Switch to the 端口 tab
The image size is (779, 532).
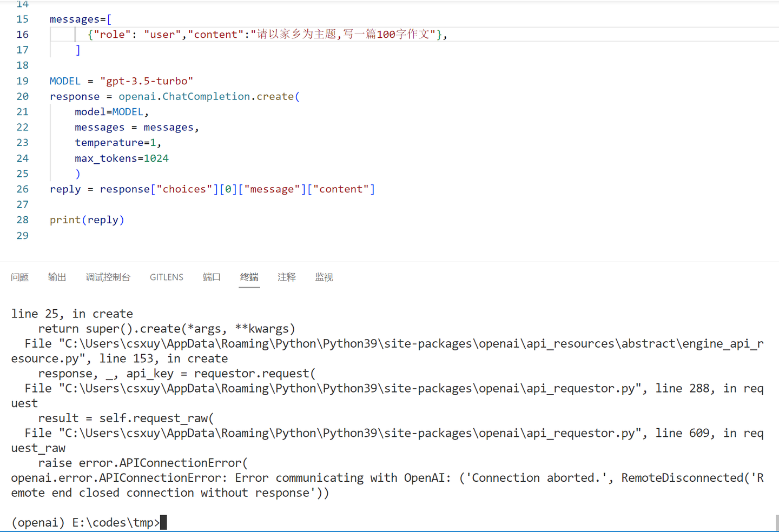[x=212, y=277]
